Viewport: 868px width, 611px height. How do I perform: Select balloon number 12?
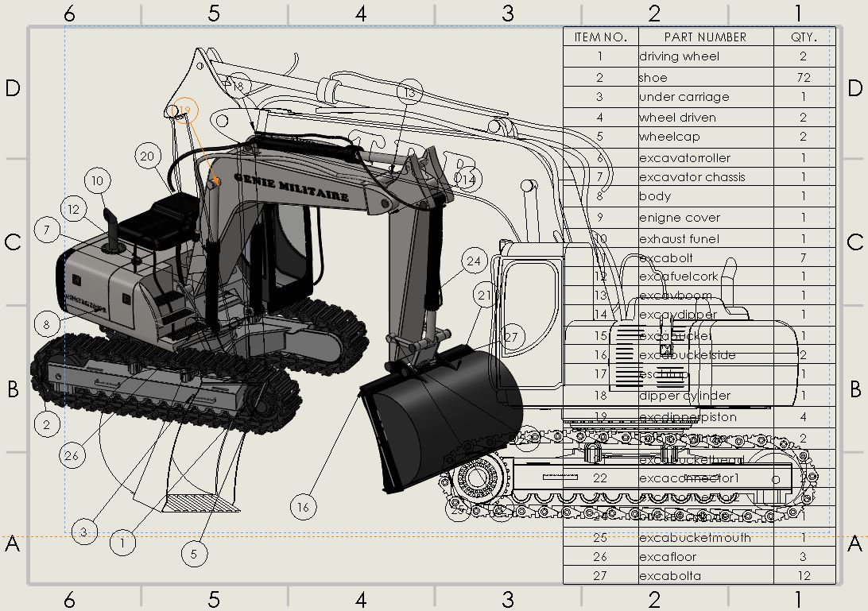click(x=74, y=209)
